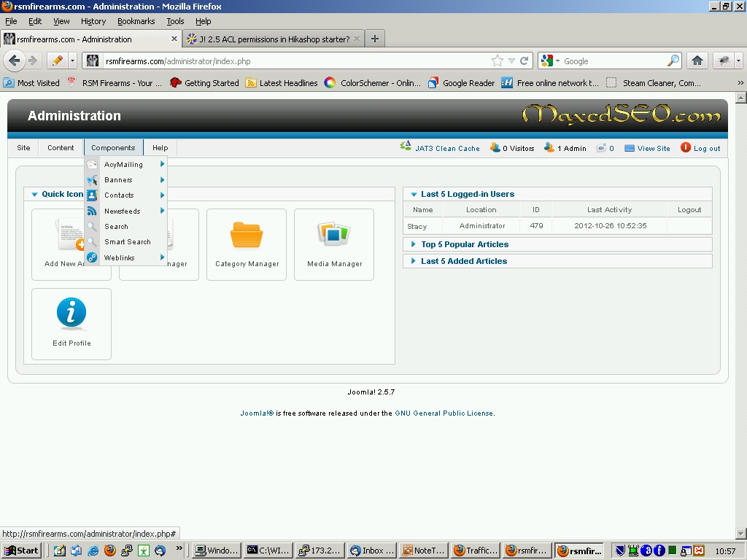Switch to the Inbox taskbar button
Image resolution: width=747 pixels, height=560 pixels.
point(372,551)
